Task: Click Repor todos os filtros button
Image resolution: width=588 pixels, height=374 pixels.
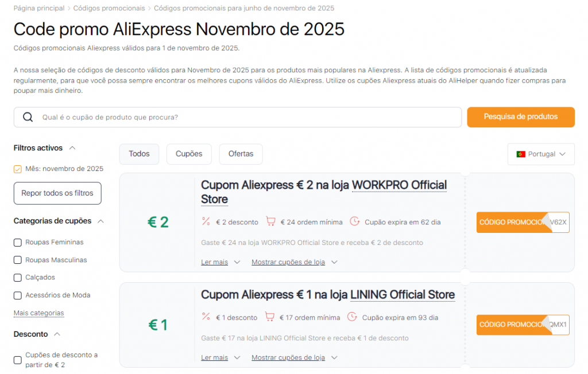Action: [57, 193]
